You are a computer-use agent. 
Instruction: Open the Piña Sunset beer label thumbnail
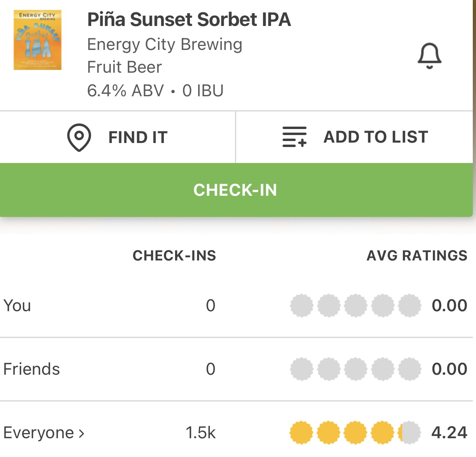coord(38,40)
